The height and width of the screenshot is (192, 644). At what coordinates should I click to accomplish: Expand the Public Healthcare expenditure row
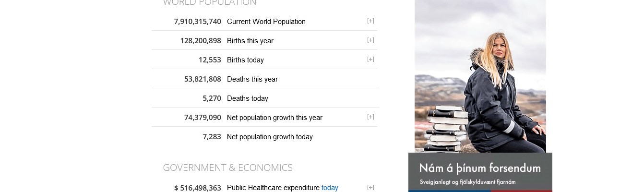[370, 188]
